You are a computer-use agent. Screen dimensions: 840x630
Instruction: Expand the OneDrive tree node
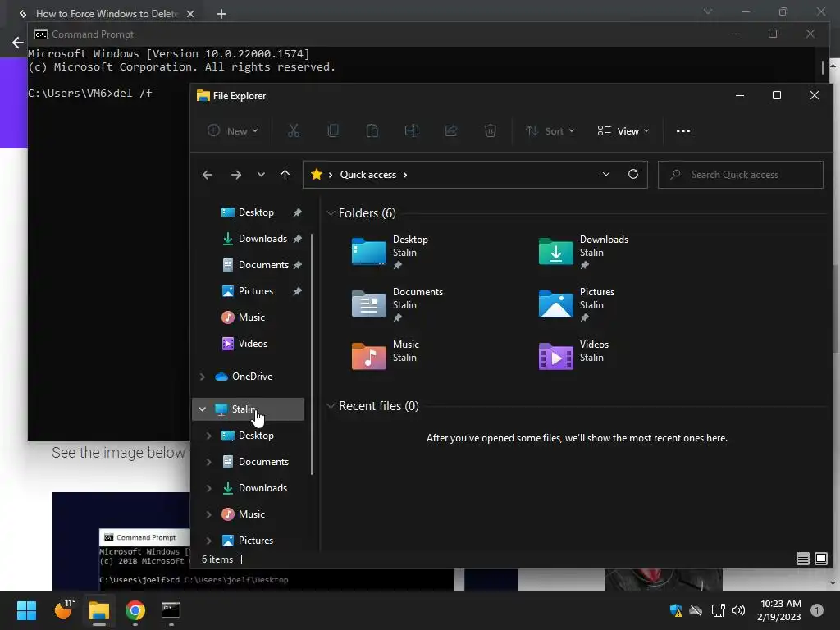tap(203, 377)
